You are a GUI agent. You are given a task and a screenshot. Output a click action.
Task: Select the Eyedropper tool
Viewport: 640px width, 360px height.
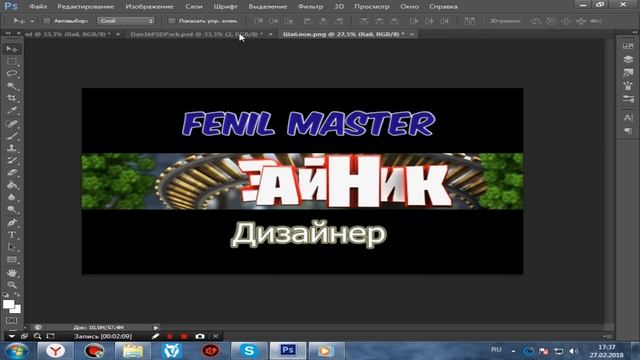pos(12,111)
